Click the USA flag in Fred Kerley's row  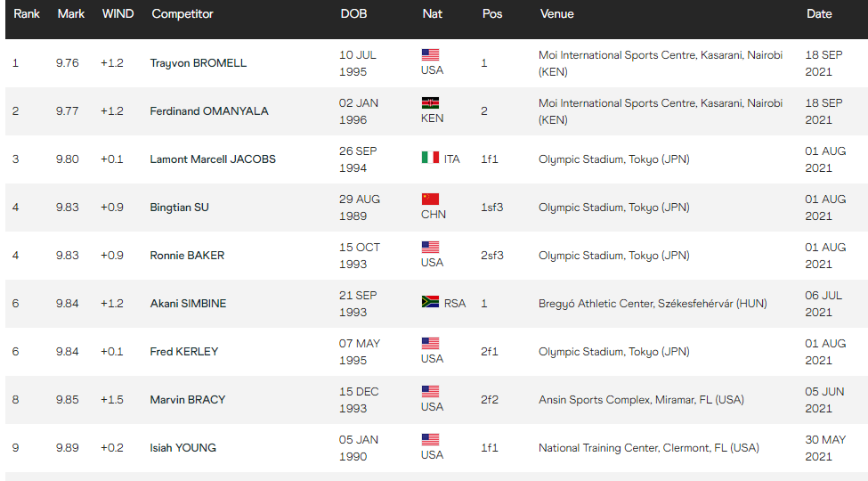click(x=430, y=343)
